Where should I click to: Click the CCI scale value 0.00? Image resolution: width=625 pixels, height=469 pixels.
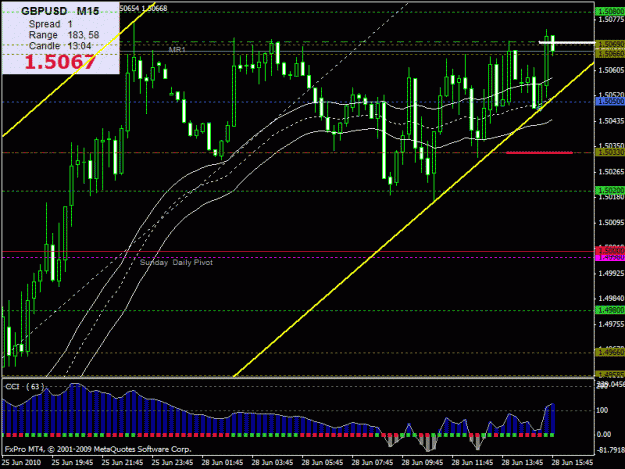click(x=604, y=434)
